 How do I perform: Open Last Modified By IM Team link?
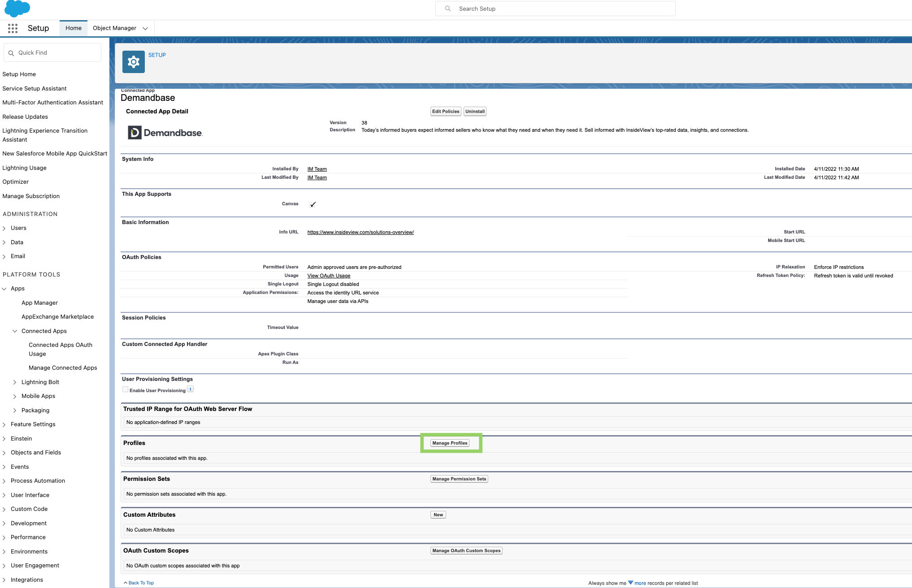click(x=317, y=178)
